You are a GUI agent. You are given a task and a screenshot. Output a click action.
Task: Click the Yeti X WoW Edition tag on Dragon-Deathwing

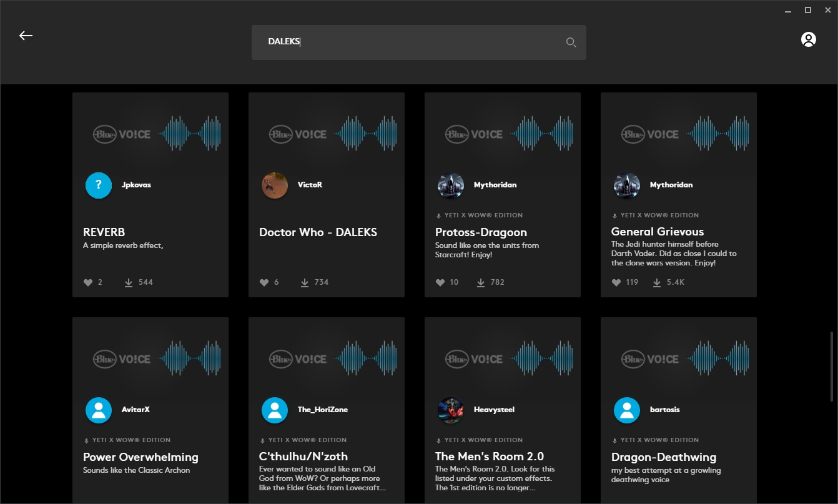[x=655, y=440]
